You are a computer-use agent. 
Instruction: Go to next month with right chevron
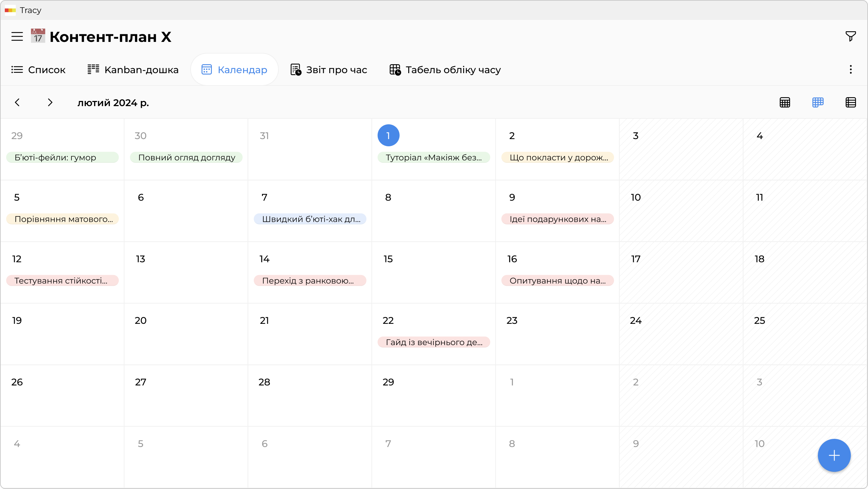[50, 102]
